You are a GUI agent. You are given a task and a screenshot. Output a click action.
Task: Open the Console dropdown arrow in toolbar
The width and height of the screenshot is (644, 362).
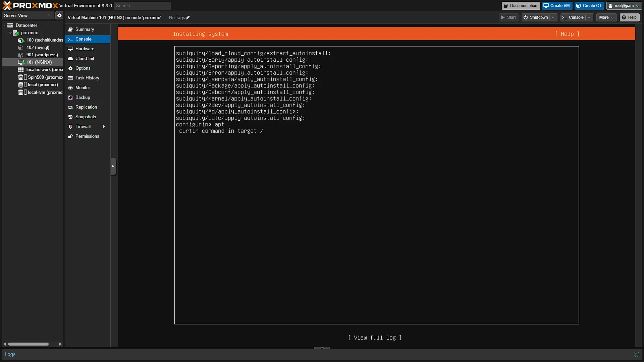pyautogui.click(x=589, y=17)
